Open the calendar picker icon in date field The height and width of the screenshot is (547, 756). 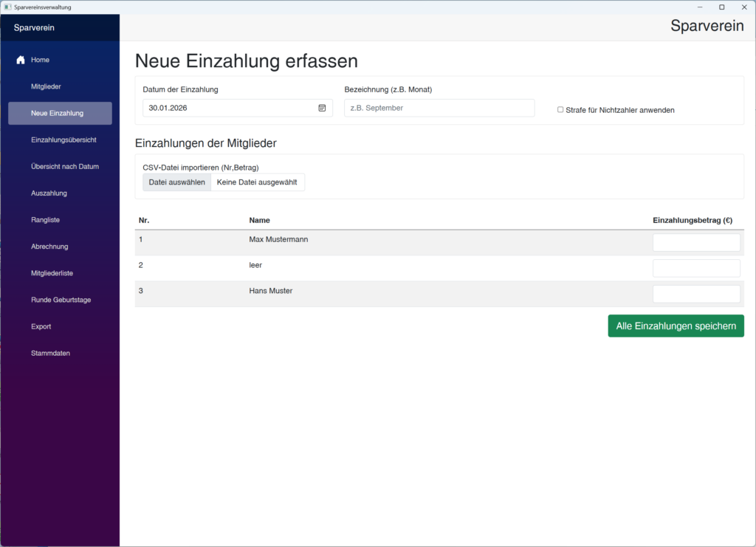pyautogui.click(x=322, y=108)
